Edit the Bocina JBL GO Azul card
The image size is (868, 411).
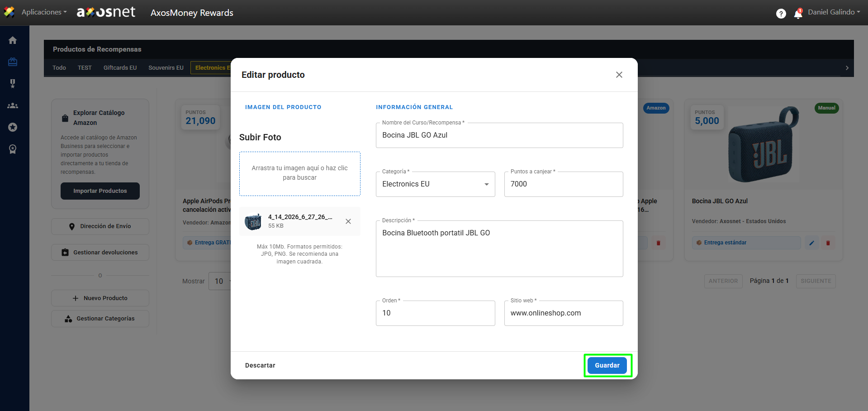click(x=811, y=243)
